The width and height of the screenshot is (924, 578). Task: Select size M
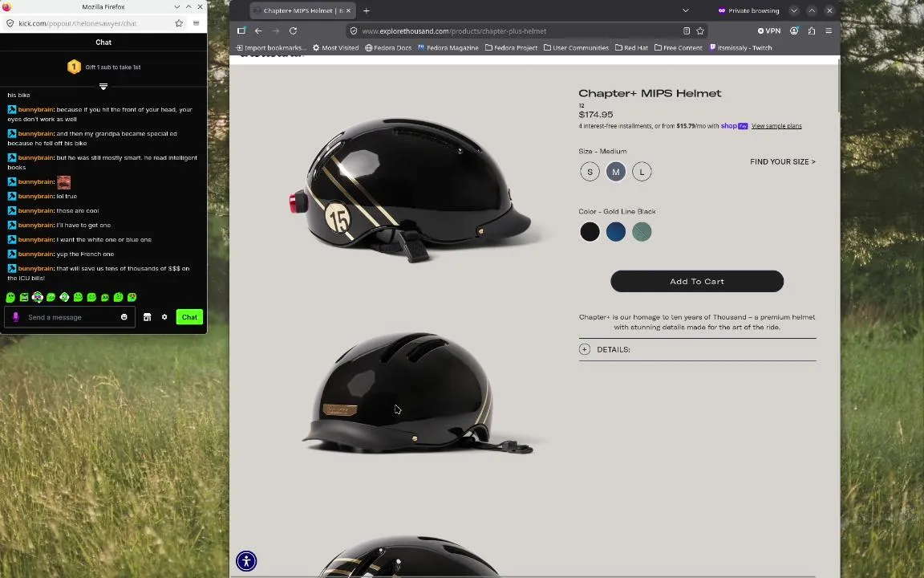616,172
